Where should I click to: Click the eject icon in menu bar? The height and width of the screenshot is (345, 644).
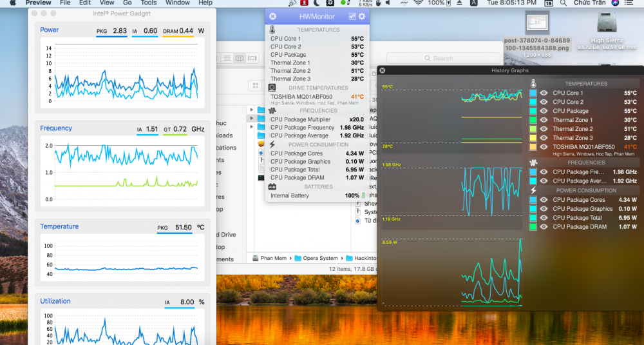(460, 3)
